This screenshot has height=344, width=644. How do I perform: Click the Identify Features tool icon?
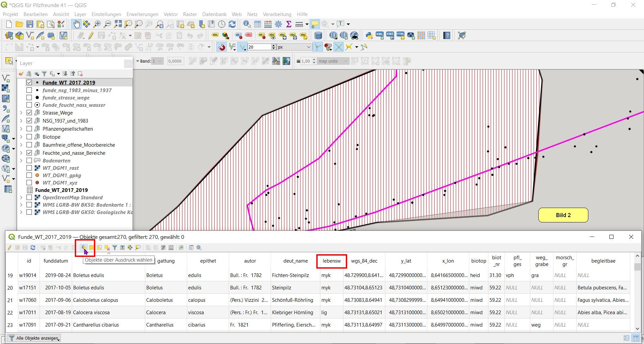[x=247, y=24]
